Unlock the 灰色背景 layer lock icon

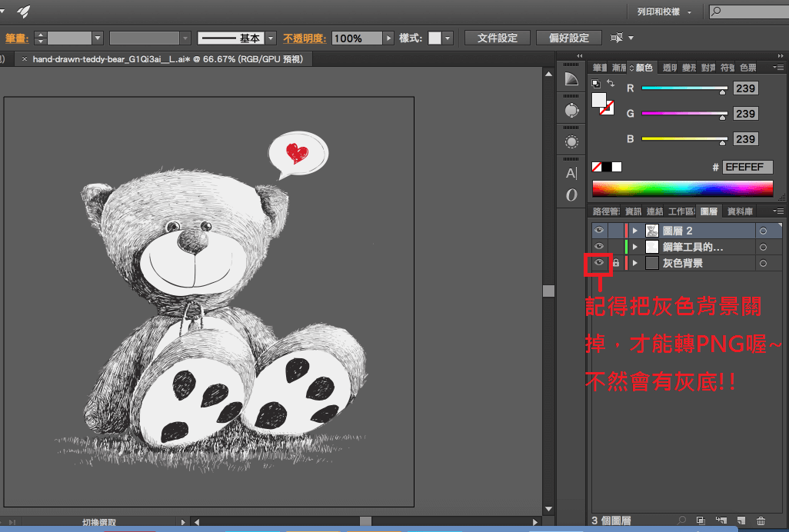coord(616,264)
